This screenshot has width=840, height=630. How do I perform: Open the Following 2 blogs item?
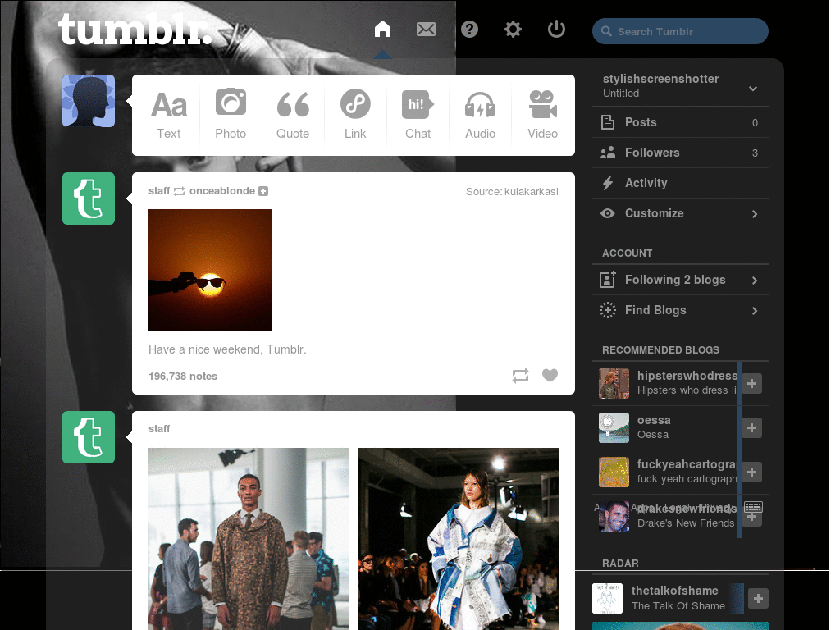(680, 280)
